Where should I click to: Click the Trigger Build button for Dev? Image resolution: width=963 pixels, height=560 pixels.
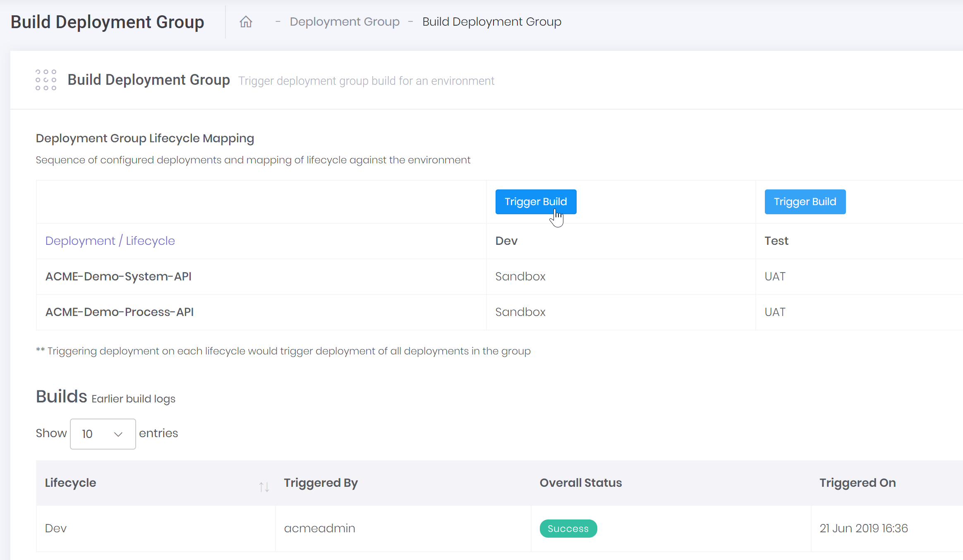click(x=537, y=201)
